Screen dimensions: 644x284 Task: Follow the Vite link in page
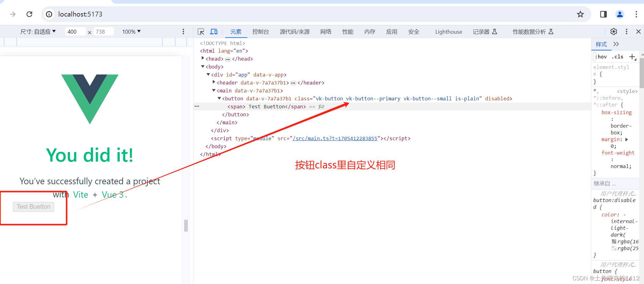pyautogui.click(x=80, y=195)
